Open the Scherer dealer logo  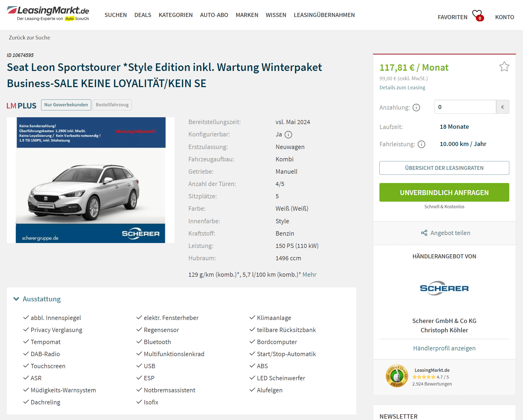tap(444, 288)
